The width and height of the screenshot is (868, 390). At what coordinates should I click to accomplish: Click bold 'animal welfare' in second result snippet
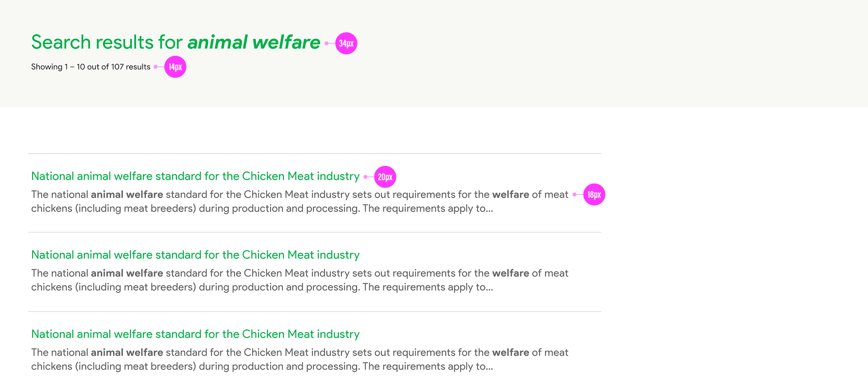(127, 273)
